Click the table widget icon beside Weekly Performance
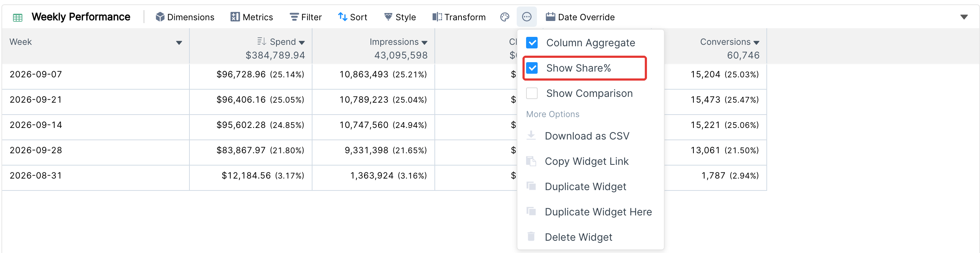Viewport: 980px width, 253px height. (x=17, y=17)
